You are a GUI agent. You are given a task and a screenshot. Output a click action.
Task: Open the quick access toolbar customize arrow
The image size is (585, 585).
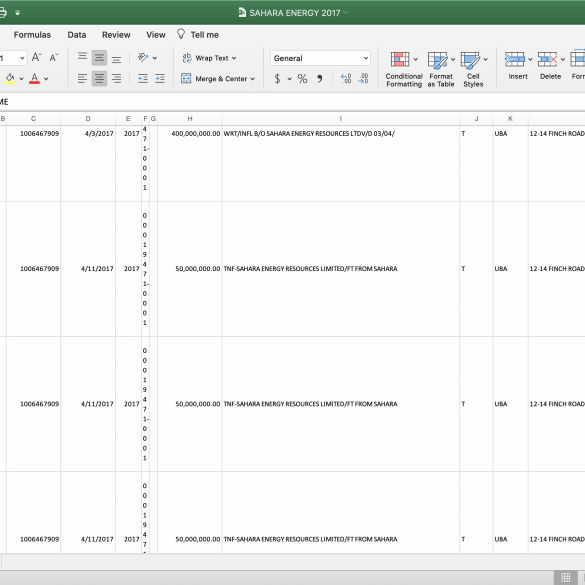[17, 13]
